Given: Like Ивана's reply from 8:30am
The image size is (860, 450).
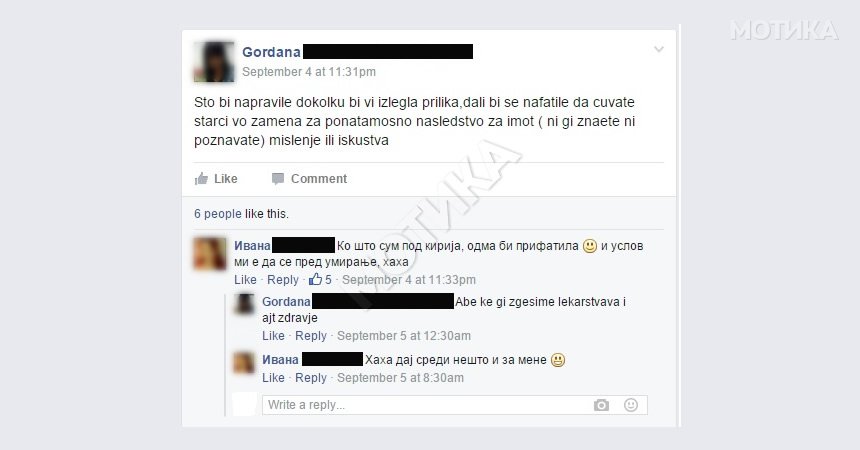Looking at the screenshot, I should coord(273,378).
